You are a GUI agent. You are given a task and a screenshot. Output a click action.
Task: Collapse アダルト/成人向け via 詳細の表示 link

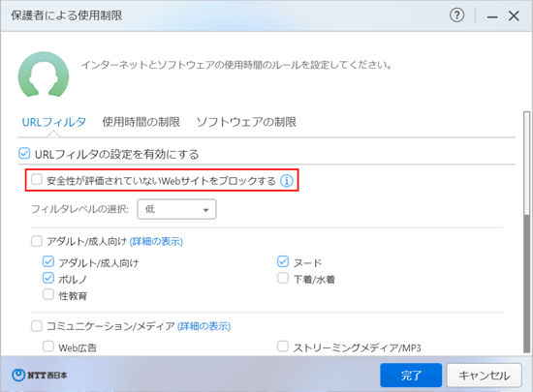click(156, 242)
